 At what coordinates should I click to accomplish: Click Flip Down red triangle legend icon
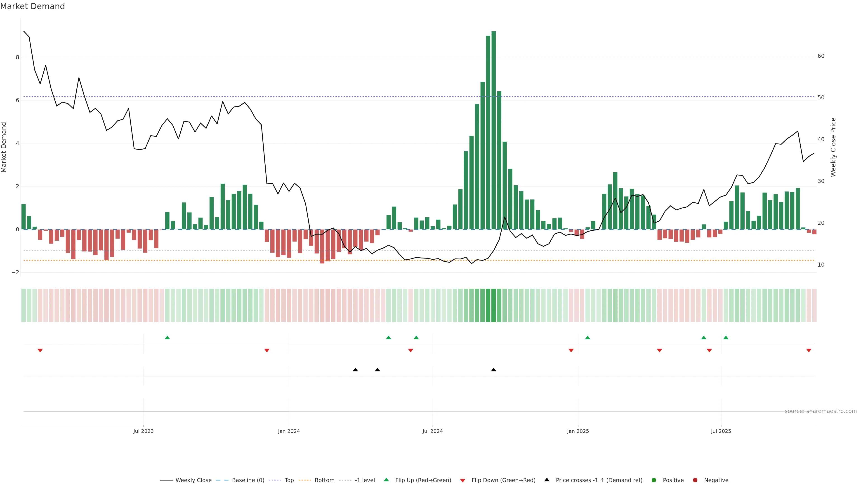coord(463,480)
